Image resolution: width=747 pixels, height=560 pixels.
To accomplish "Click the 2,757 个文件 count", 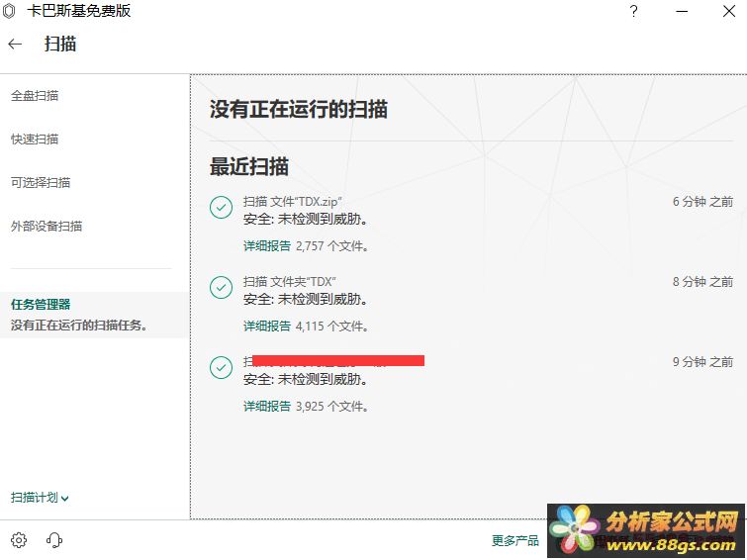I will pyautogui.click(x=332, y=246).
